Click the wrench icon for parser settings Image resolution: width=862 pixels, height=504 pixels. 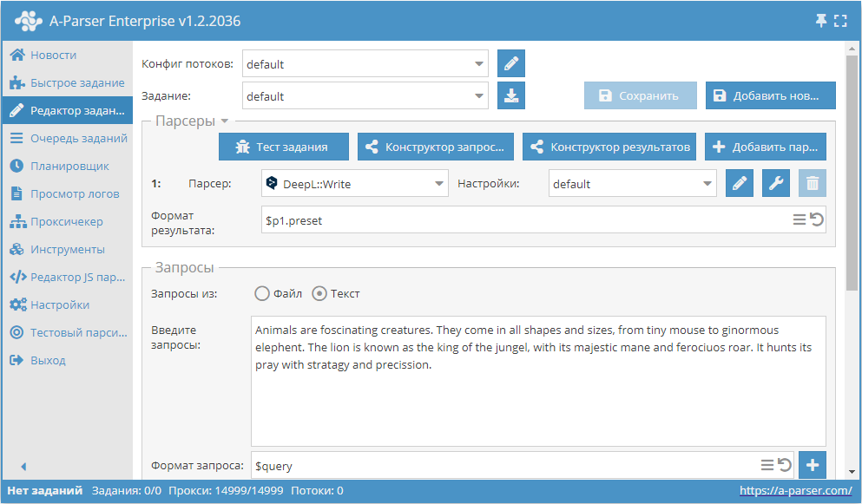[776, 184]
